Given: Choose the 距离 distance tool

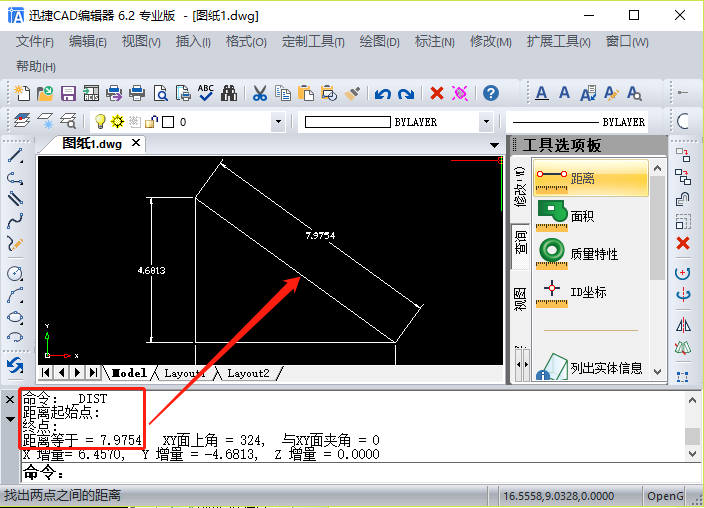Looking at the screenshot, I should [590, 178].
